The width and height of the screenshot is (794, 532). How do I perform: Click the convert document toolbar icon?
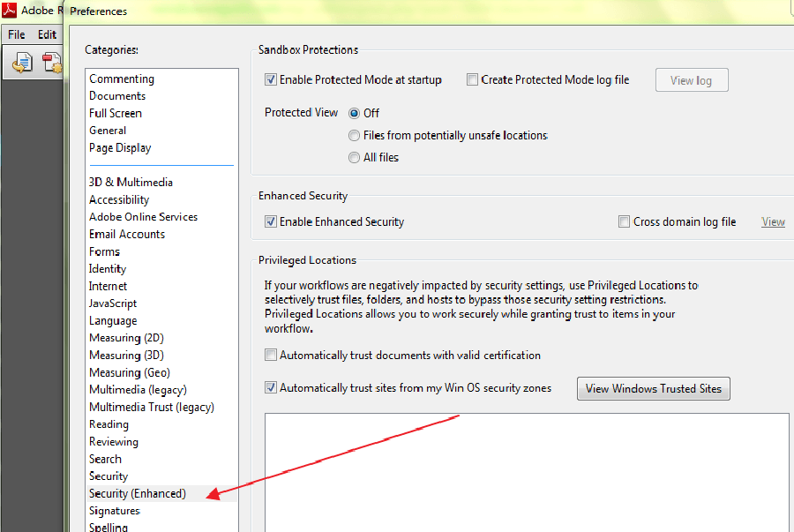pyautogui.click(x=22, y=63)
